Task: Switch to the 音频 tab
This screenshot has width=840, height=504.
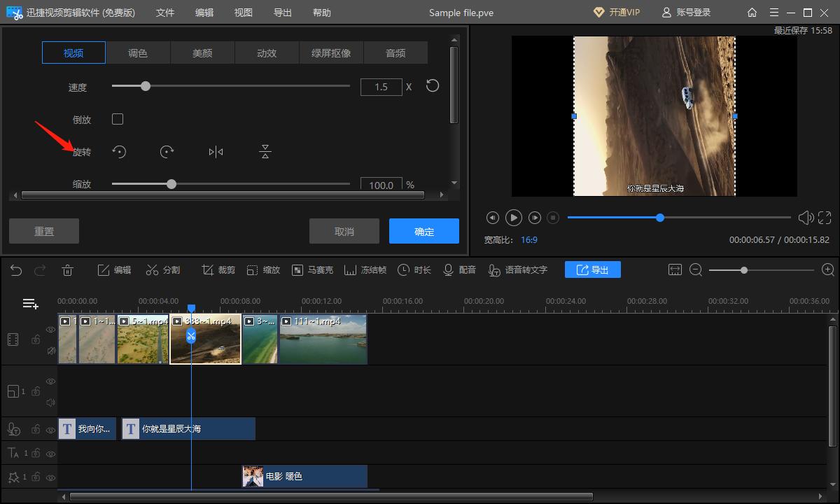Action: tap(395, 52)
